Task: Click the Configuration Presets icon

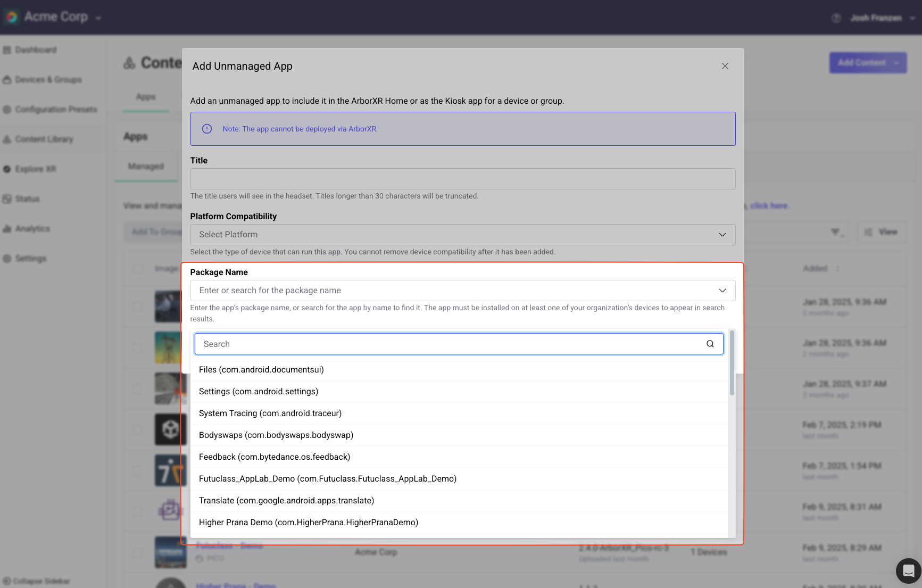Action: (7, 110)
